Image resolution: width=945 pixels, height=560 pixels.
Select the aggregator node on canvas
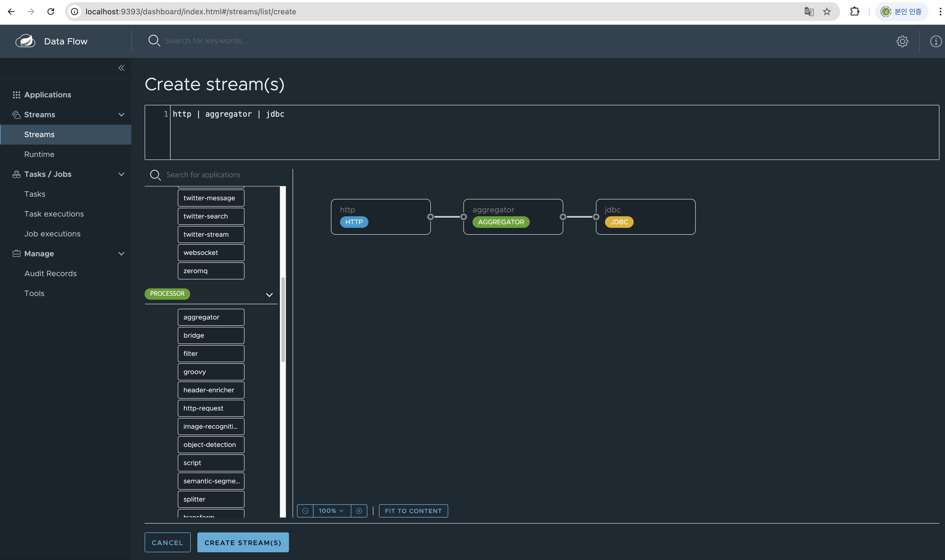click(x=513, y=216)
